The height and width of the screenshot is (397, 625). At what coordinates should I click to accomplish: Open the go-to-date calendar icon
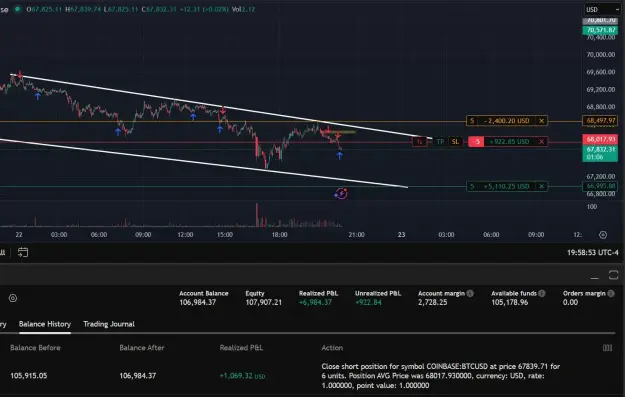pos(23,252)
